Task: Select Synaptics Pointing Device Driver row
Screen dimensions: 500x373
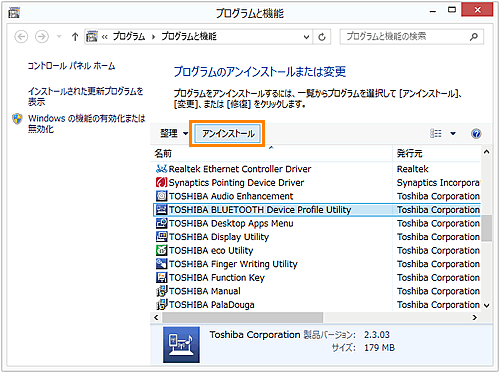Action: pos(317,183)
